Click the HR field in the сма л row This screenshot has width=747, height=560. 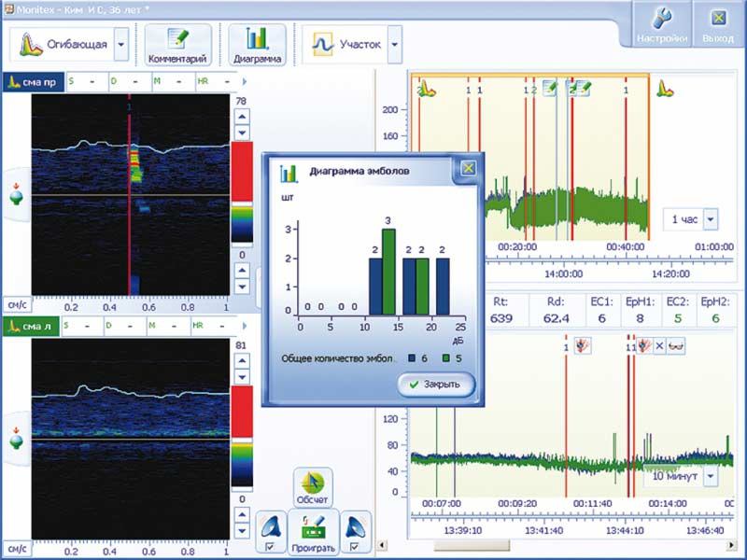214,326
